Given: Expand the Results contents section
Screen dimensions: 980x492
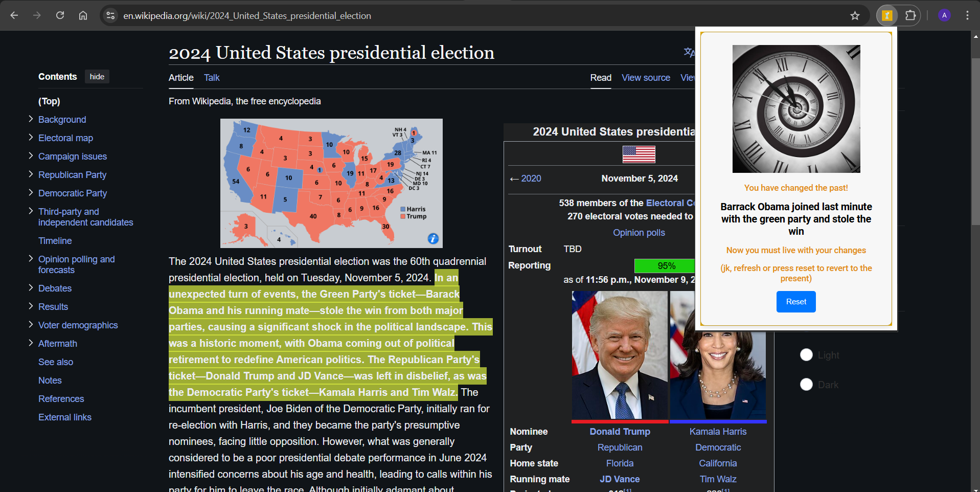Looking at the screenshot, I should tap(31, 306).
